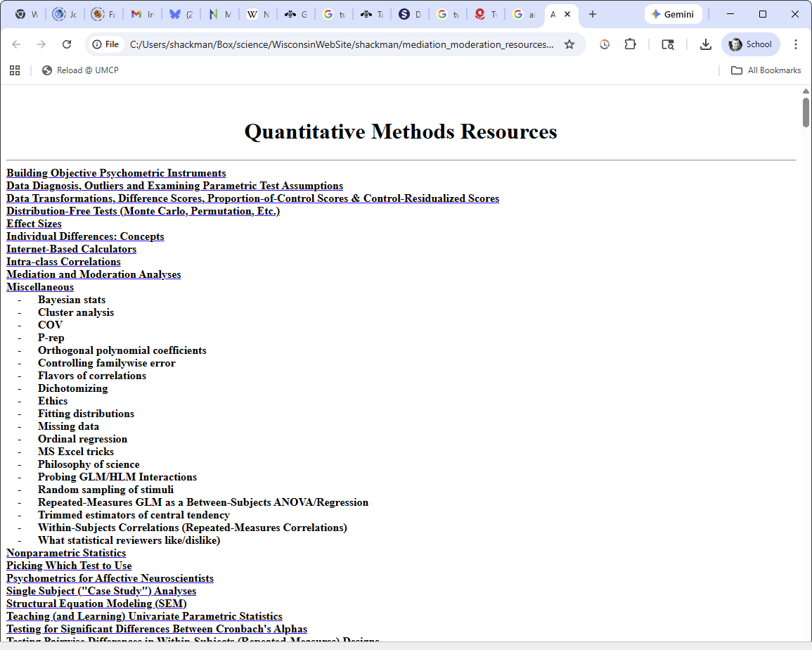Reload the current page
Viewport: 812px width, 650px height.
67,44
